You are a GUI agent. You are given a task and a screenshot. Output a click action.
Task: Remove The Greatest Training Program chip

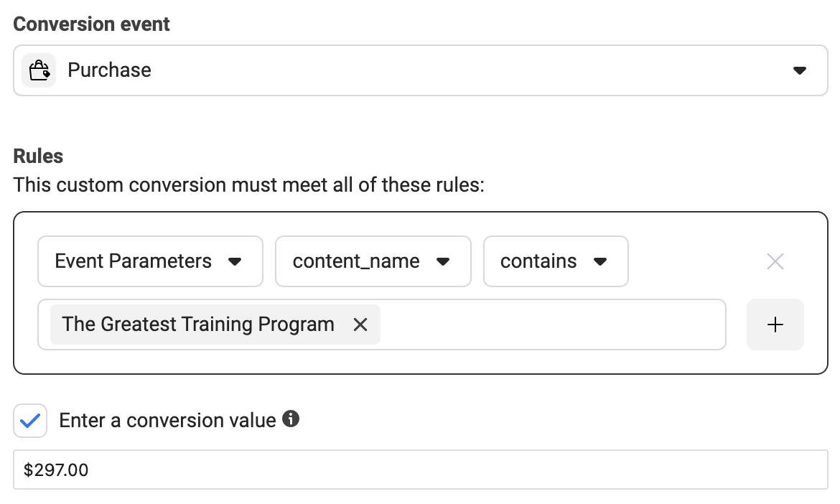coord(360,325)
